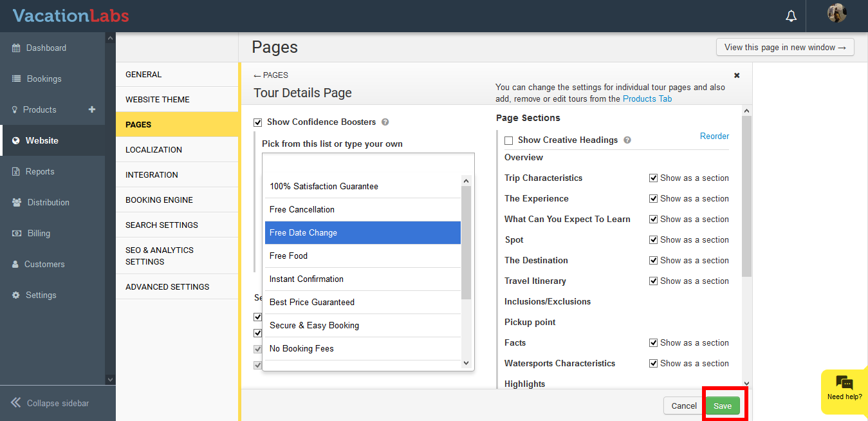Click the plus icon beside Products
This screenshot has width=868, height=421.
tap(92, 109)
